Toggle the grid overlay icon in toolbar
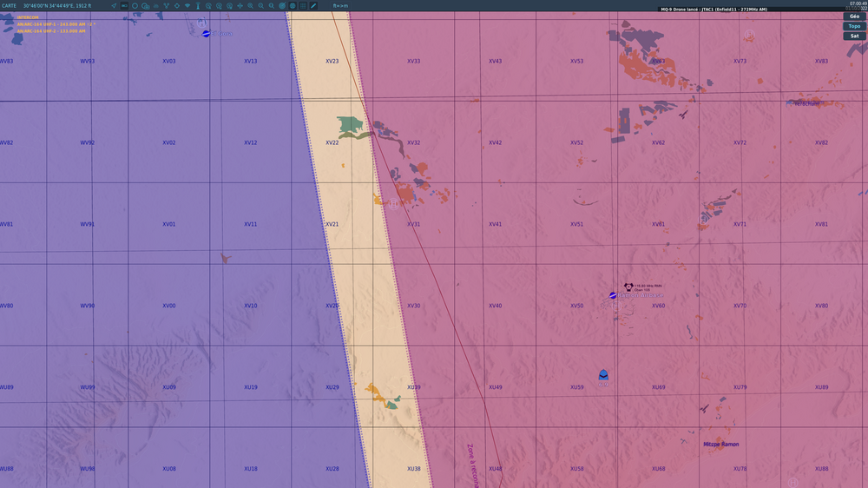This screenshot has height=488, width=868. (303, 5)
